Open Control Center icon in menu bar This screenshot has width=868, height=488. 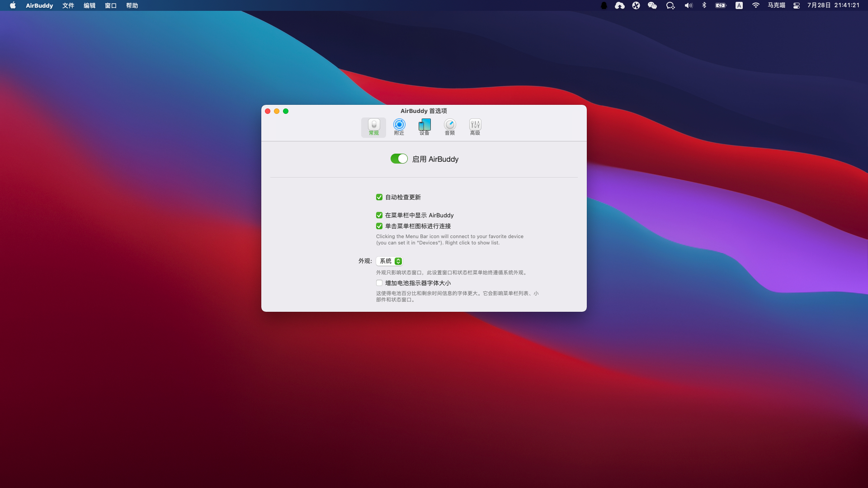point(797,5)
